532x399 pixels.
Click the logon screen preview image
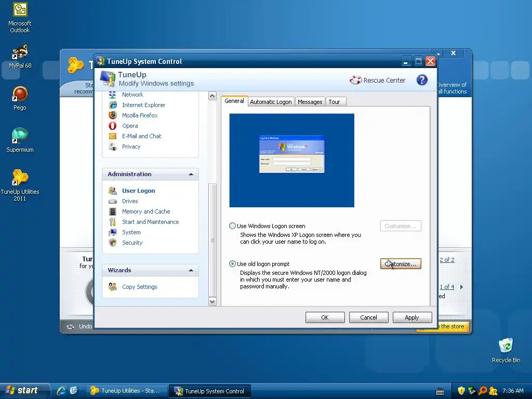[x=292, y=161]
